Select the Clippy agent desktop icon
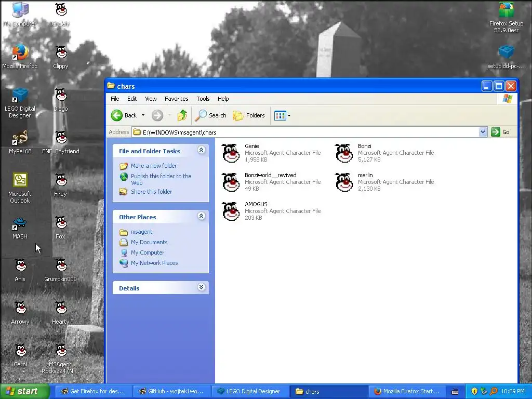Viewport: 532px width, 399px height. tap(61, 57)
